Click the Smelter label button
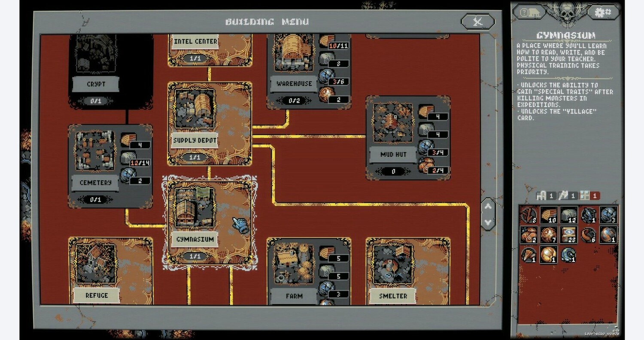The image size is (644, 340). coord(393,295)
